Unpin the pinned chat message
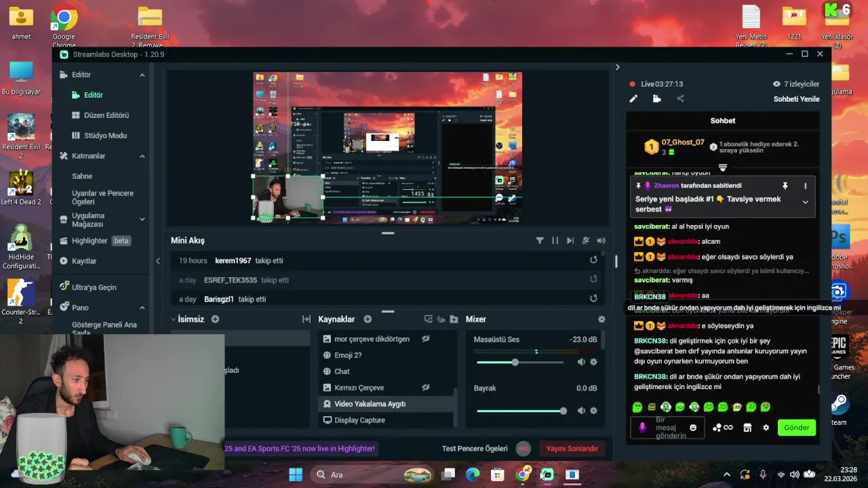The width and height of the screenshot is (868, 488). pos(785,186)
